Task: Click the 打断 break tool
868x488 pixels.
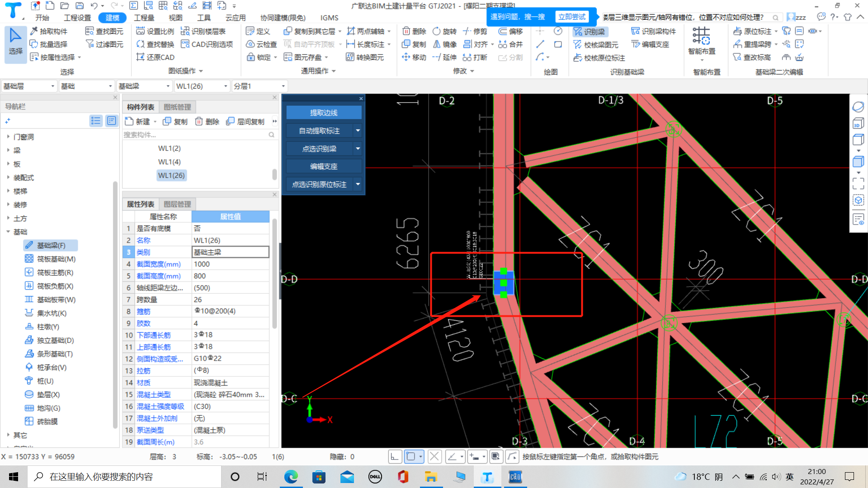Action: [475, 57]
